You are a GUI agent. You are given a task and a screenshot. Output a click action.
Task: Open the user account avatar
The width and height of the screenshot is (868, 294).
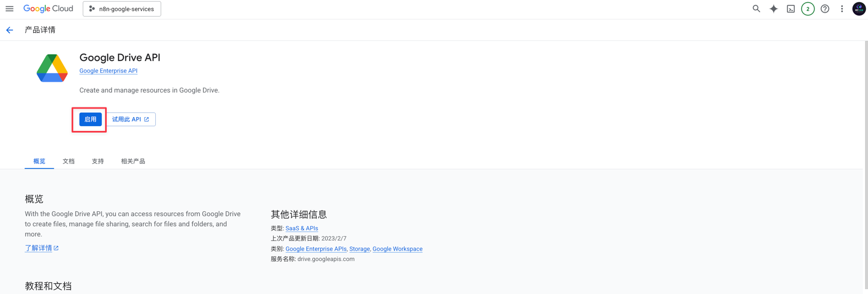coord(858,9)
